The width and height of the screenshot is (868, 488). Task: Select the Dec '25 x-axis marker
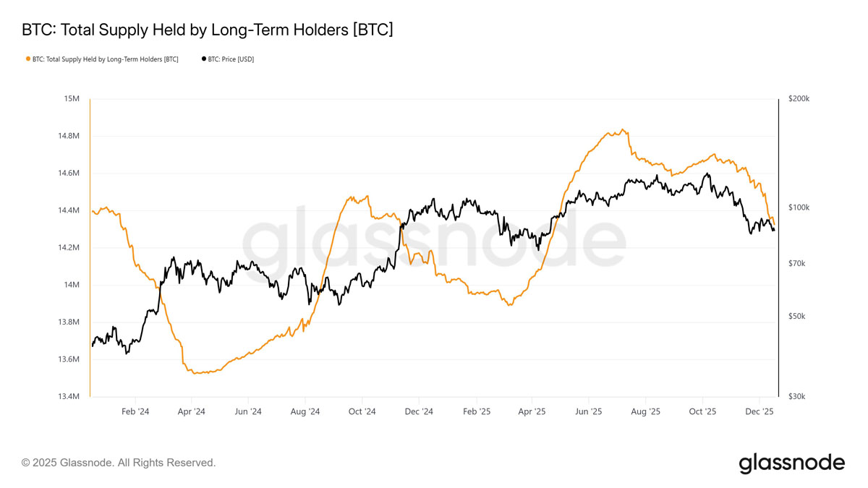pyautogui.click(x=759, y=411)
